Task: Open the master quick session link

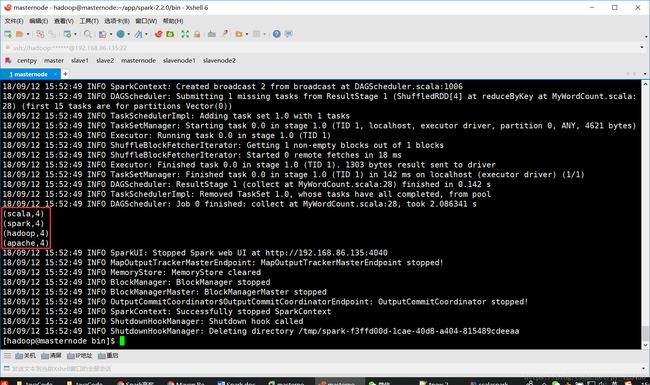Action: [54, 61]
